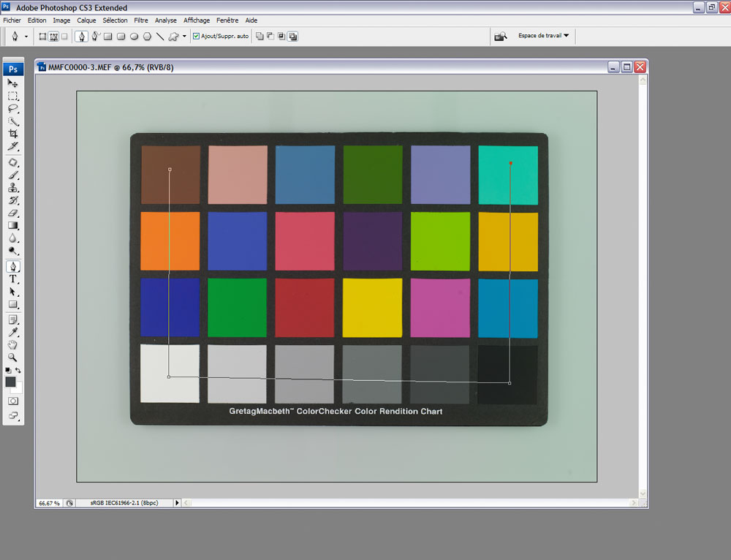This screenshot has height=560, width=731.
Task: Select the Hand tool
Action: (12, 345)
